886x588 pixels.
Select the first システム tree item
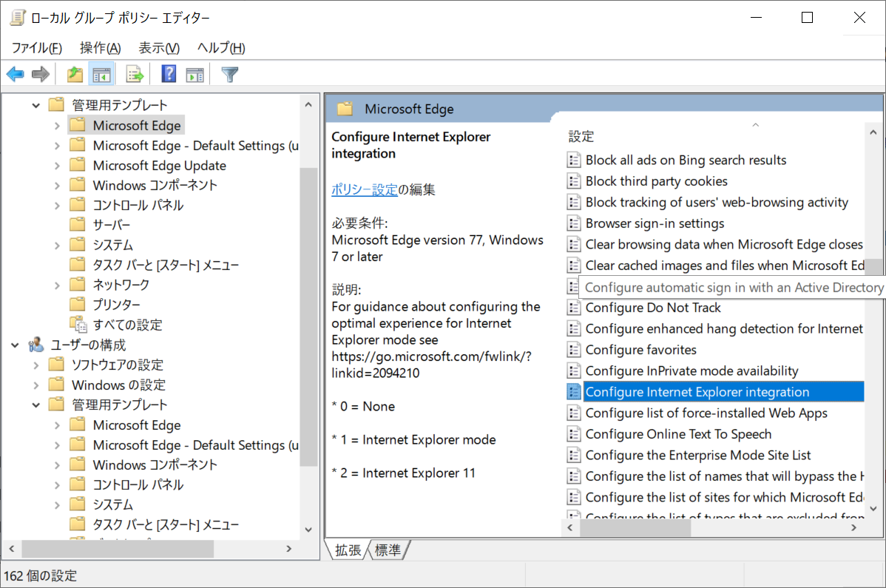coord(113,245)
